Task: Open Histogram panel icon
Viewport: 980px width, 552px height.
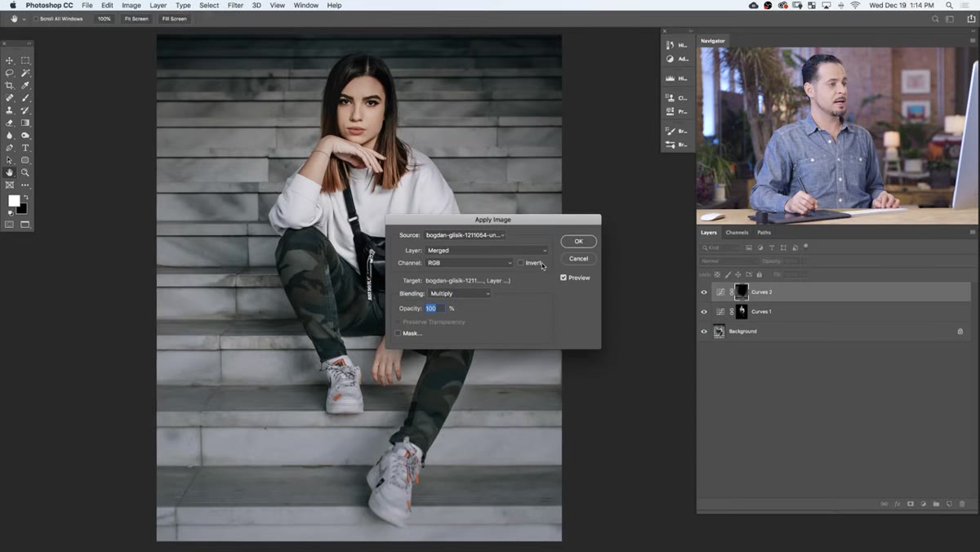Action: pos(670,78)
